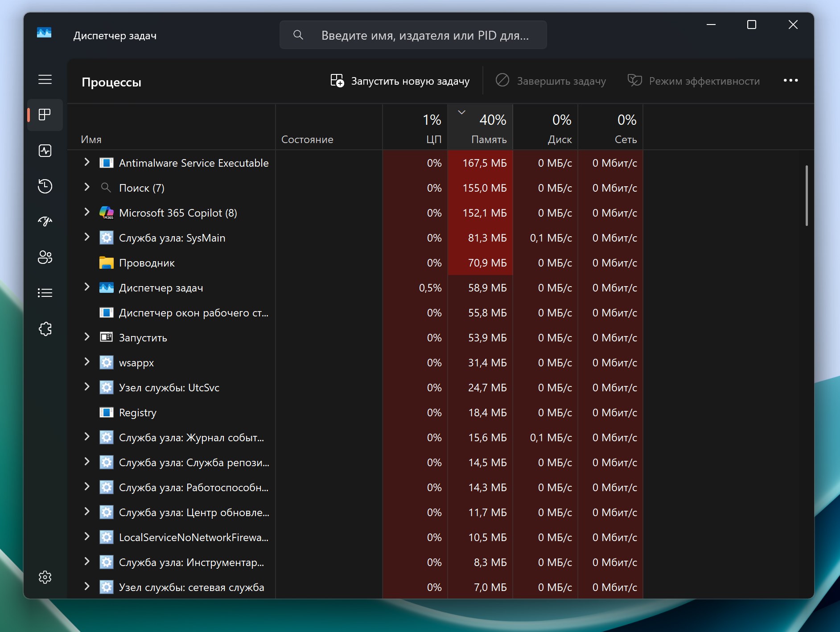
Task: Click Режим эффективности button
Action: coord(694,81)
